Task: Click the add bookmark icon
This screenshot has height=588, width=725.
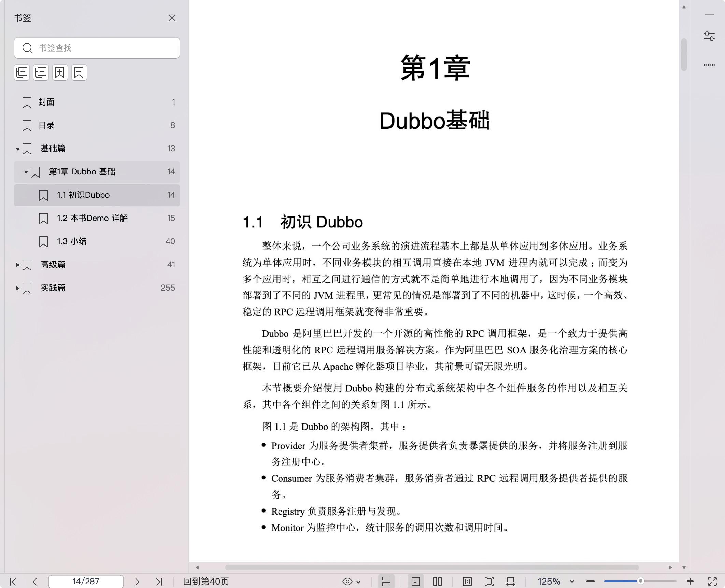Action: coord(60,72)
